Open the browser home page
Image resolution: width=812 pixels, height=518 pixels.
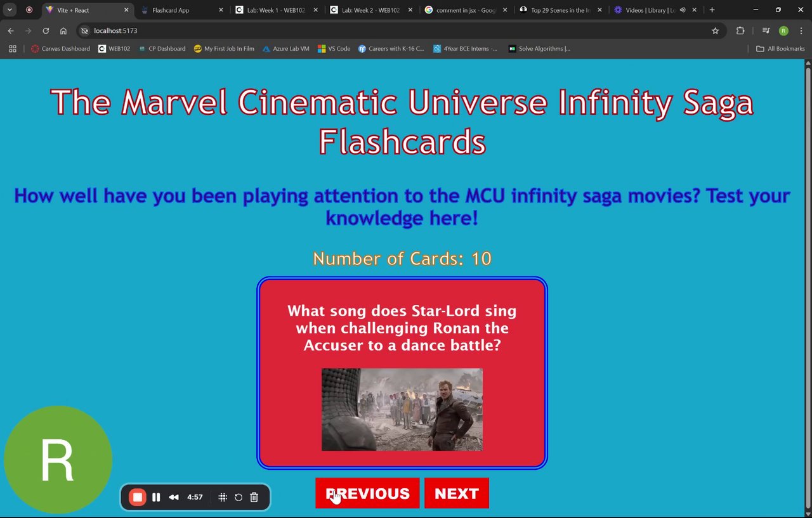pos(63,30)
